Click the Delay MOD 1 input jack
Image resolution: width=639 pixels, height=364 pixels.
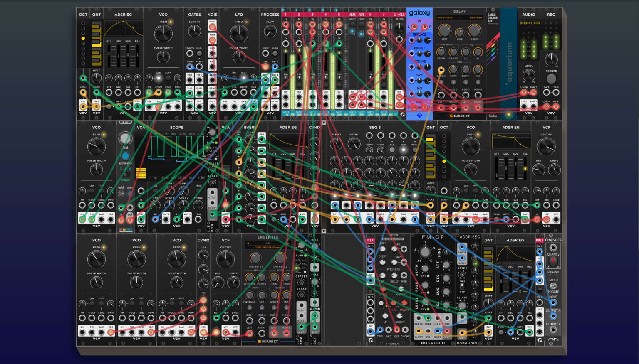point(441,95)
